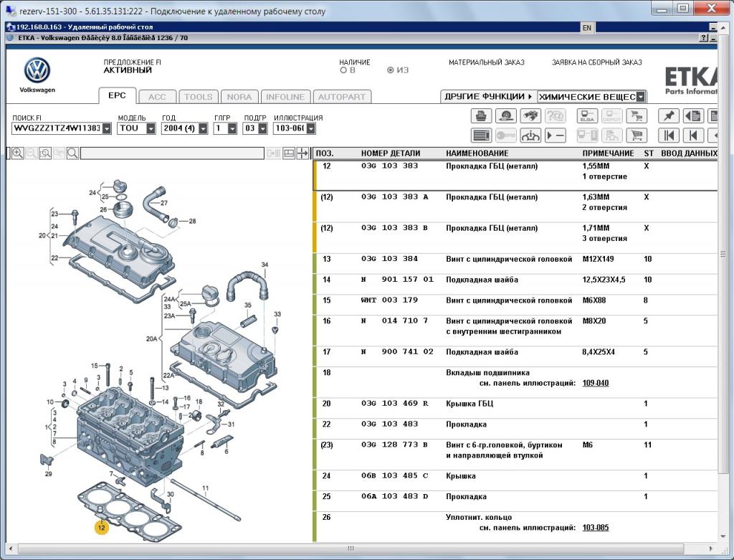Screen dimensions: 734x560
Task: Select part number 06B 103 485 C
Action: (395, 475)
